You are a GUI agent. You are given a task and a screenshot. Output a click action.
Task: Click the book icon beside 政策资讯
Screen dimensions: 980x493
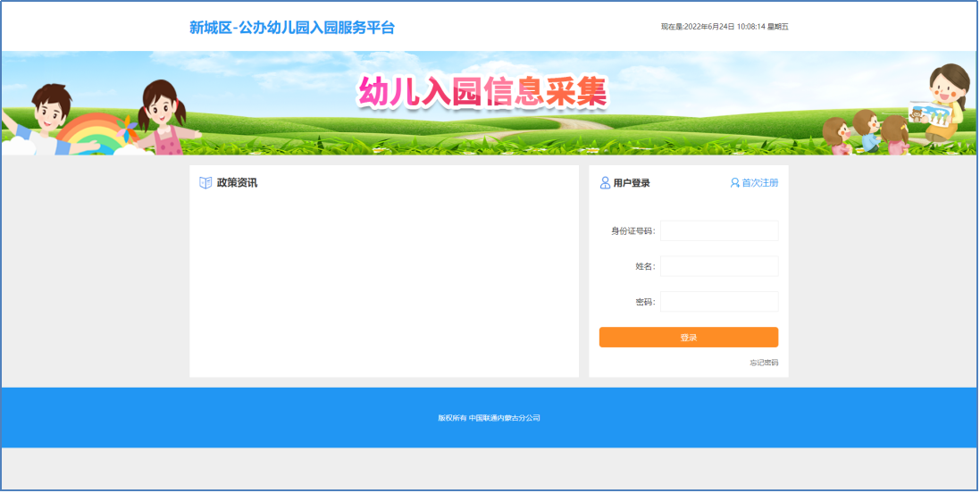pyautogui.click(x=205, y=183)
